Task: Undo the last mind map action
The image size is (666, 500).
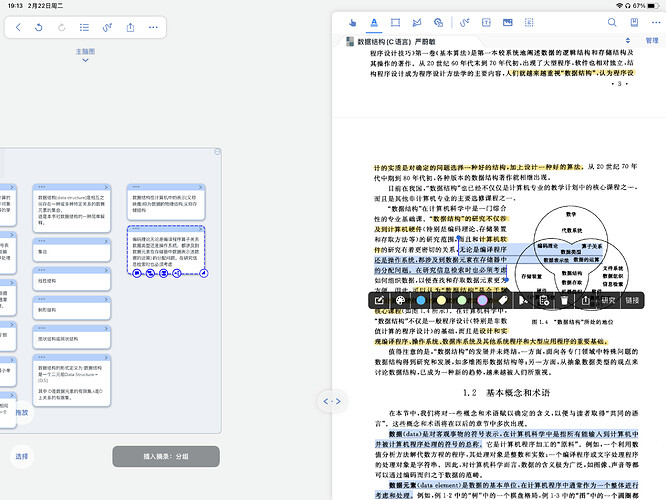Action: [x=39, y=28]
